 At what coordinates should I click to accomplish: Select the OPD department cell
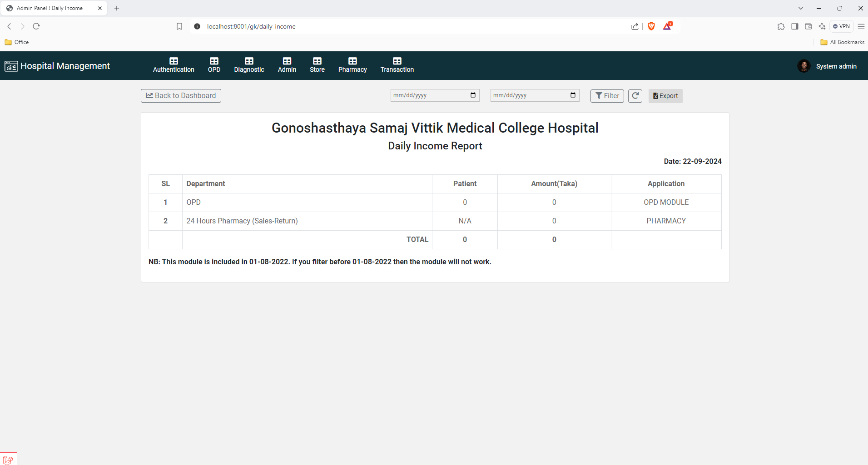(x=307, y=203)
